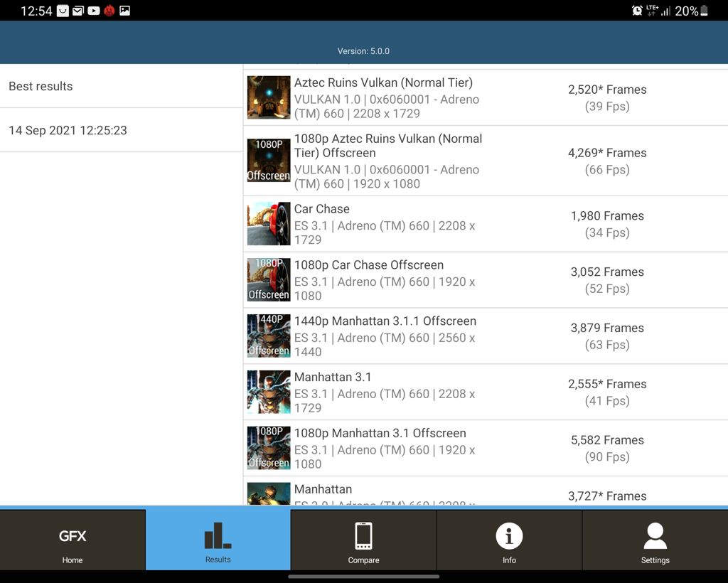Viewport: 728px width, 583px height.
Task: Tap the Results bar chart icon
Action: coord(218,537)
